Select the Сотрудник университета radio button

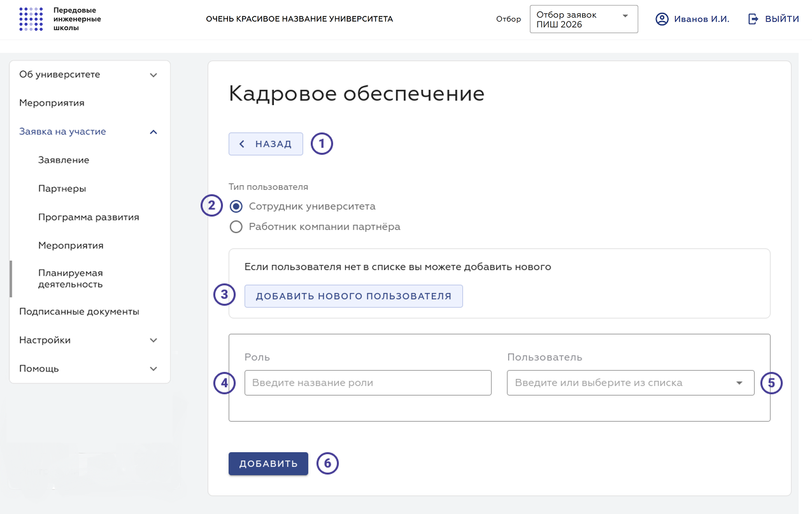[x=236, y=206]
